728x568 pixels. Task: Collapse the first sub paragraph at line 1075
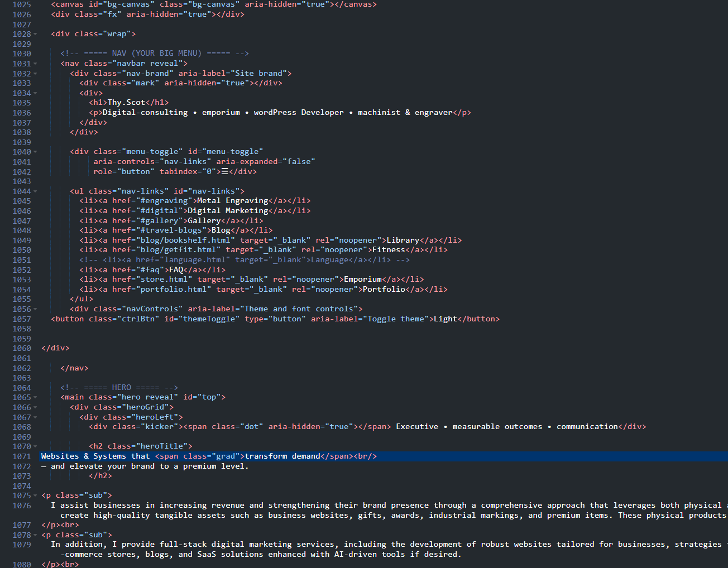click(35, 495)
